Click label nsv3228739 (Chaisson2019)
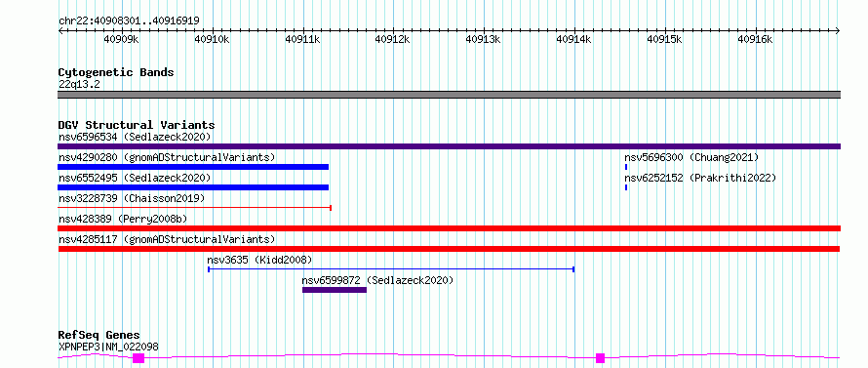The width and height of the screenshot is (868, 368). [x=132, y=198]
